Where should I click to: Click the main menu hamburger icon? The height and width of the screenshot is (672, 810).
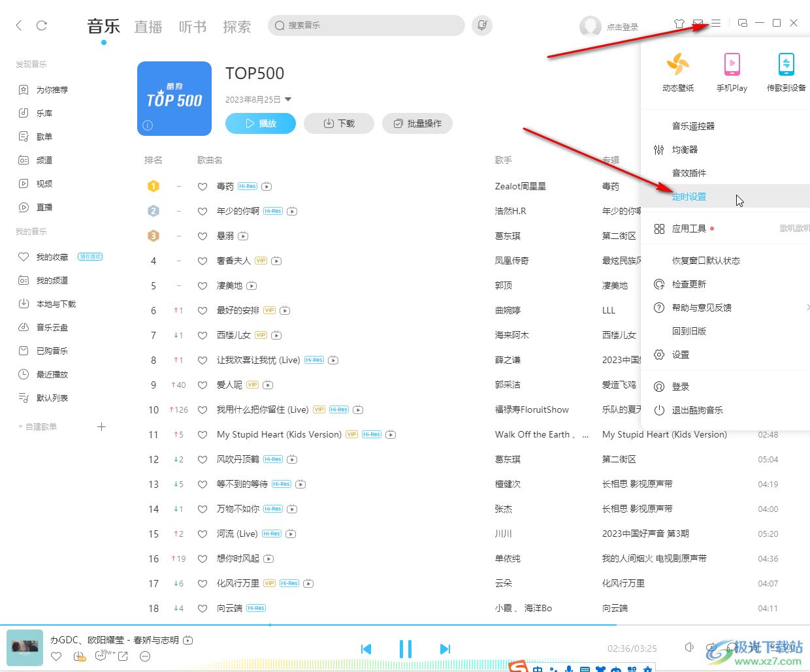point(716,24)
